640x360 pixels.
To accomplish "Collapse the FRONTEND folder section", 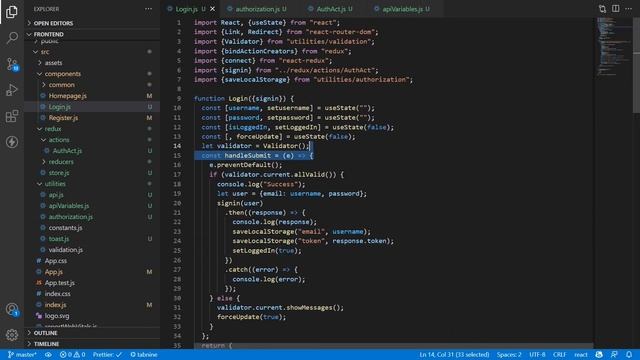I will [92, 34].
